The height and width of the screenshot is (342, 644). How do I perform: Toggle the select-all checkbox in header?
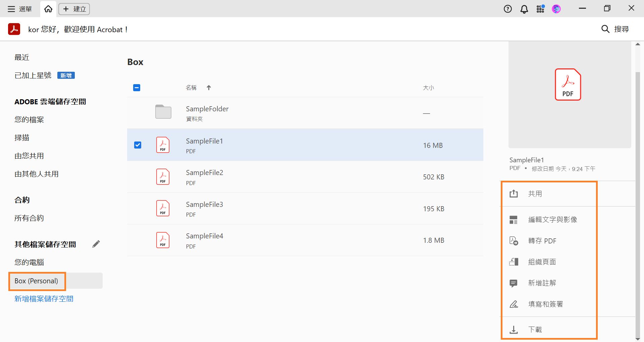[x=137, y=88]
